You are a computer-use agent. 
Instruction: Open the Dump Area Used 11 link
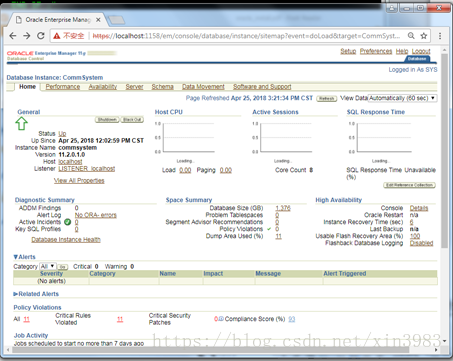(278, 236)
